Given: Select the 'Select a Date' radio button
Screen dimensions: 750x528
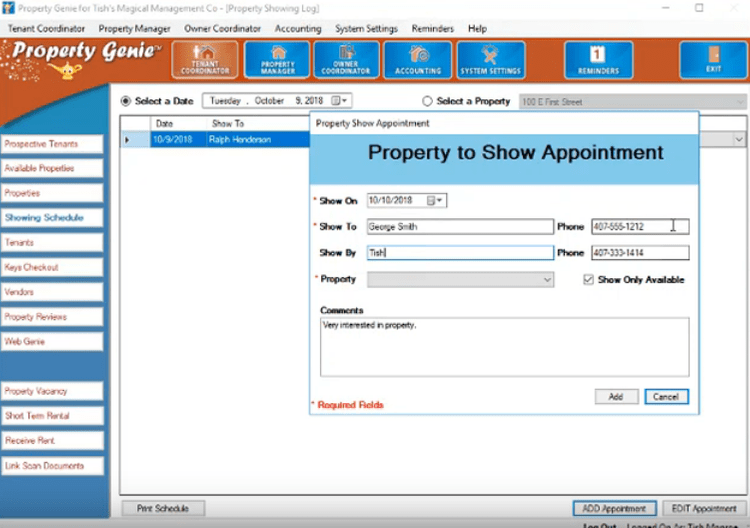Looking at the screenshot, I should tap(126, 101).
